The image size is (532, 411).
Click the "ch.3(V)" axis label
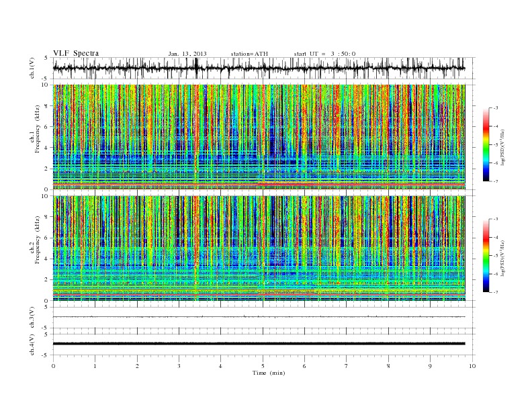tap(32, 318)
